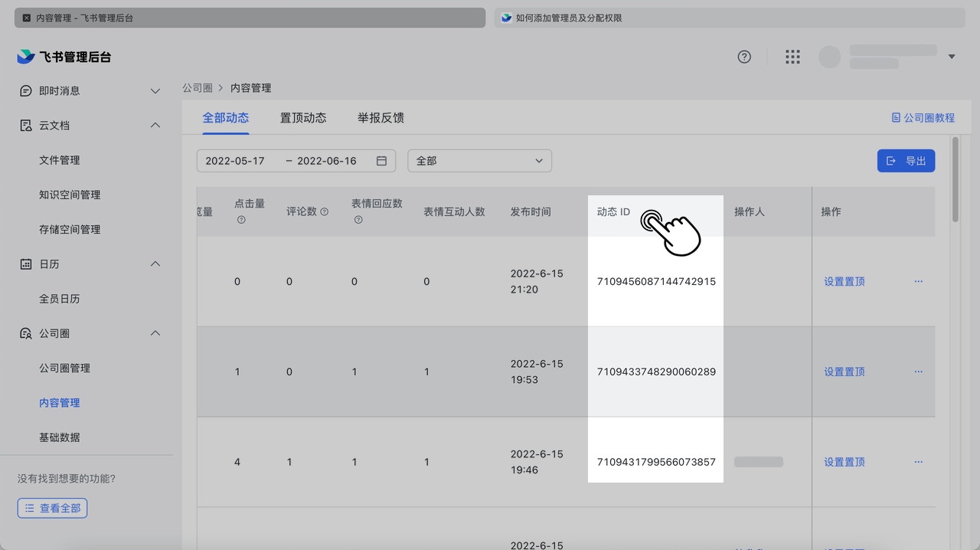
Task: Open the more actions ellipsis for the first post
Action: point(918,281)
